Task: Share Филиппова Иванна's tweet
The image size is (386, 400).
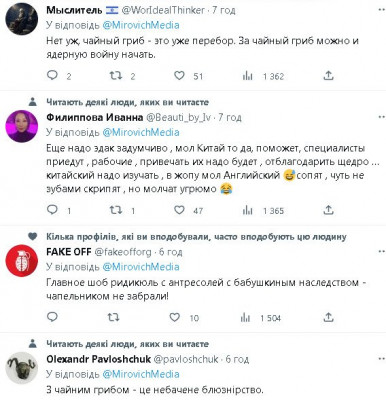Action: coord(328,210)
